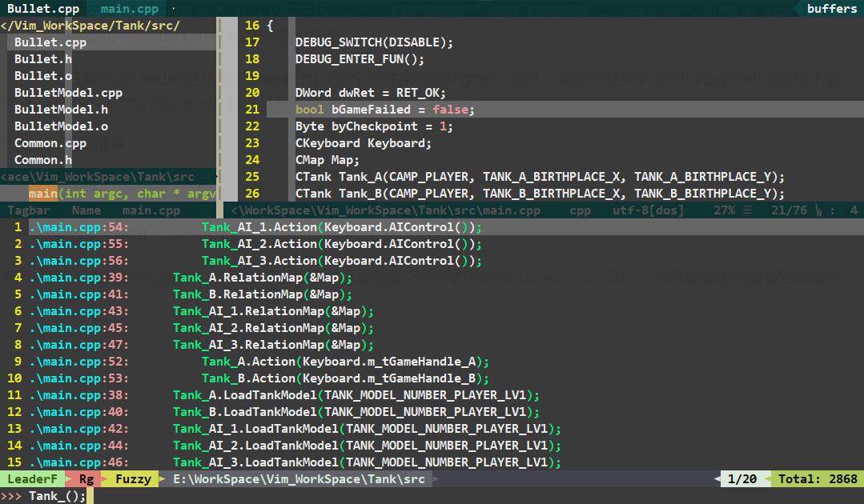Screen dimensions: 864x504
Task: Toggle the Fuzzy search mode indicator
Action: 134,479
